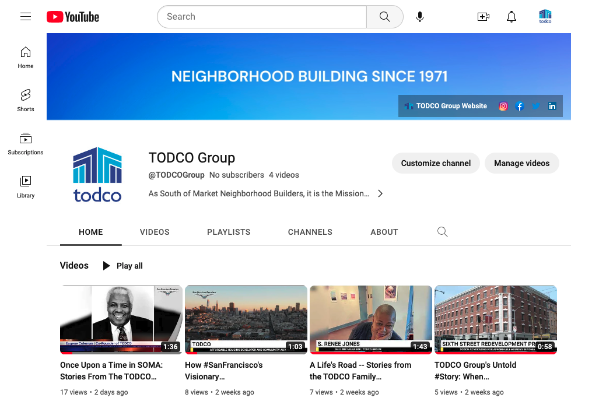Open Once Upon a Time in SOMA thumbnail
592x401 pixels.
click(x=121, y=320)
